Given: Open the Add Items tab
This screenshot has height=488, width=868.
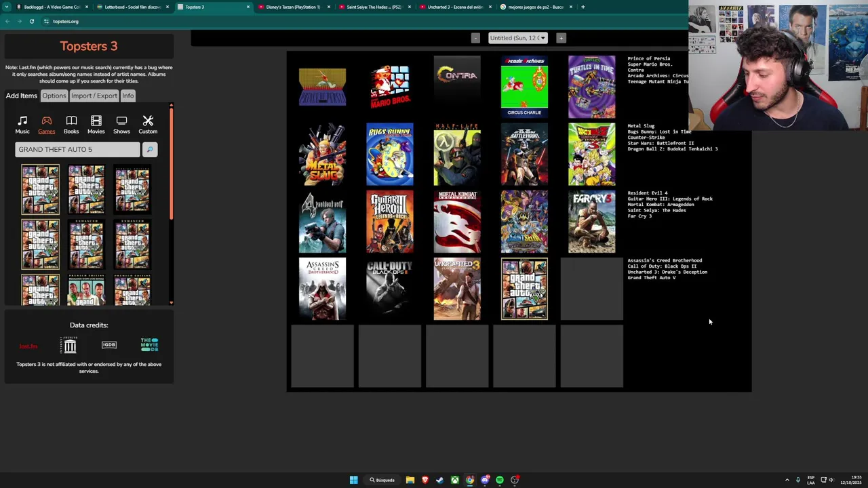Looking at the screenshot, I should [x=22, y=96].
